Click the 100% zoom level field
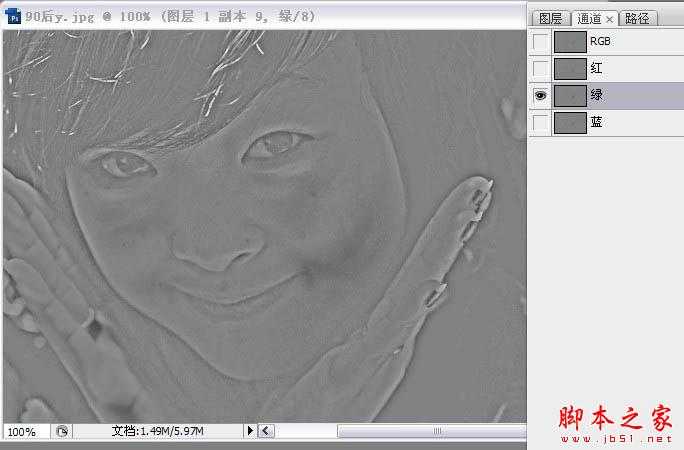This screenshot has height=450, width=684. pyautogui.click(x=24, y=431)
